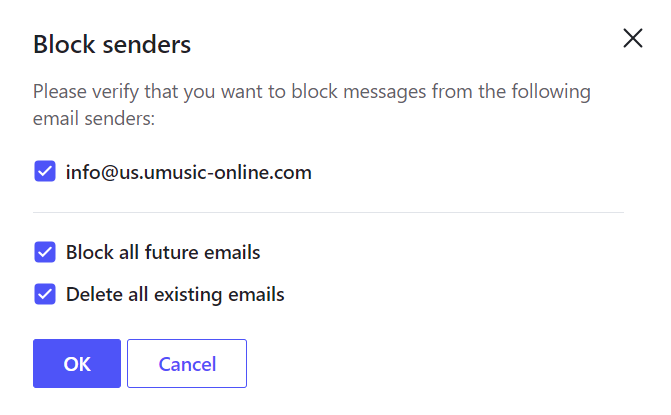The width and height of the screenshot is (671, 415).
Task: Disable the Block all future emails checkbox
Action: [x=44, y=252]
